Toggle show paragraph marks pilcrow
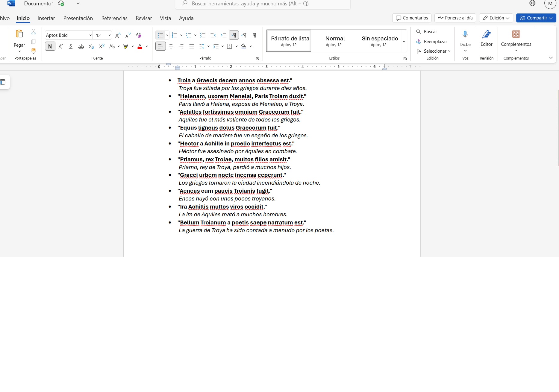The image size is (559, 392). click(254, 35)
